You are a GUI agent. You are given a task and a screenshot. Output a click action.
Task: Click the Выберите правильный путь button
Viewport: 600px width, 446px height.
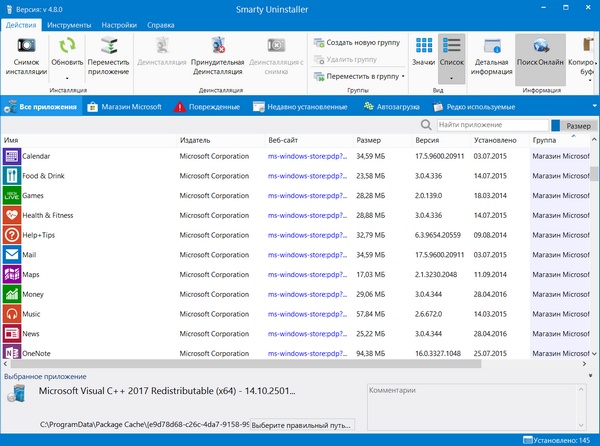point(301,425)
